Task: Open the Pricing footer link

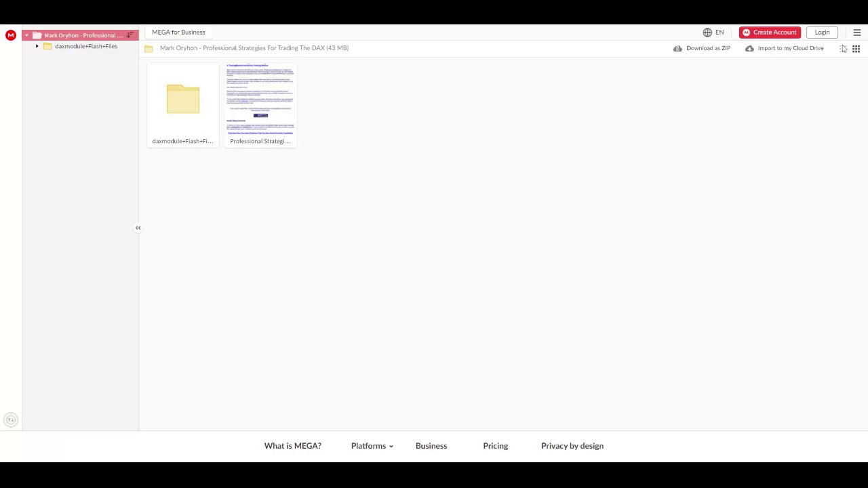Action: (x=496, y=446)
